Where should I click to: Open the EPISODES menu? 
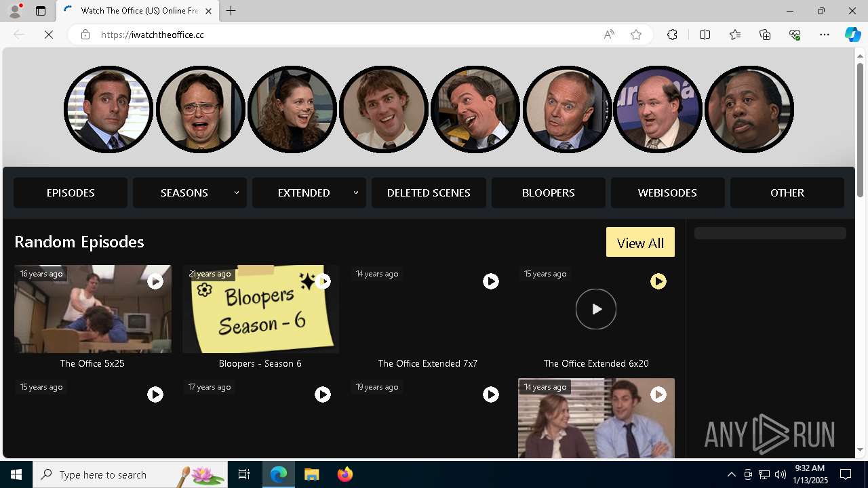[x=71, y=192]
